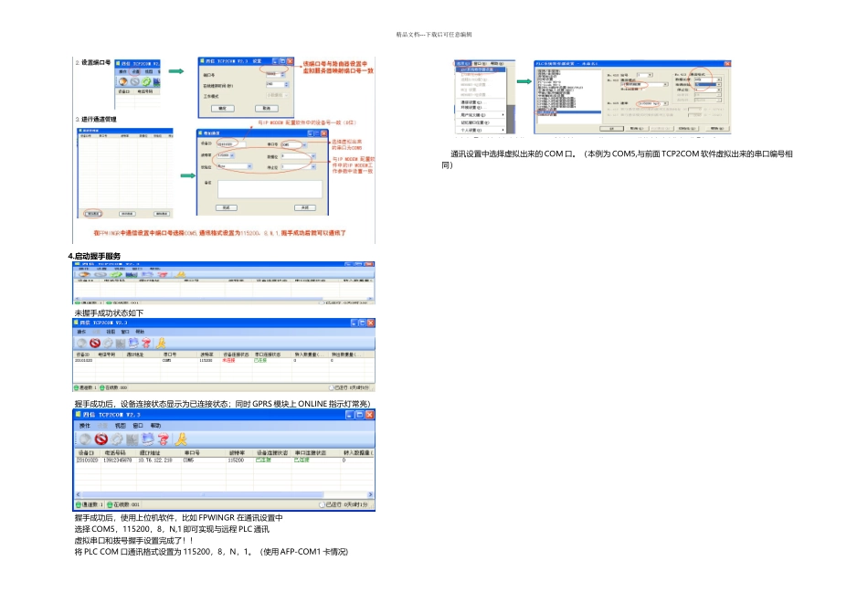
Task: Open the 视图 menu in connected-state TCP2COM window
Action: 120,426
